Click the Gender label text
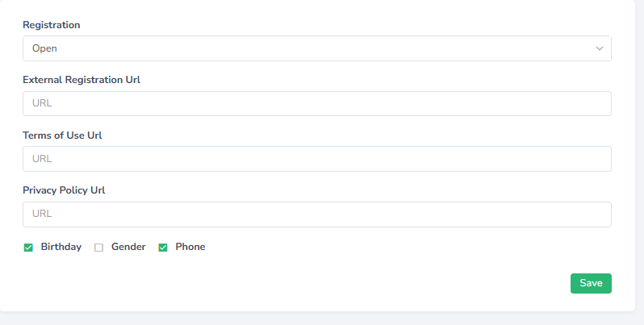This screenshot has width=644, height=325. pyautogui.click(x=128, y=247)
